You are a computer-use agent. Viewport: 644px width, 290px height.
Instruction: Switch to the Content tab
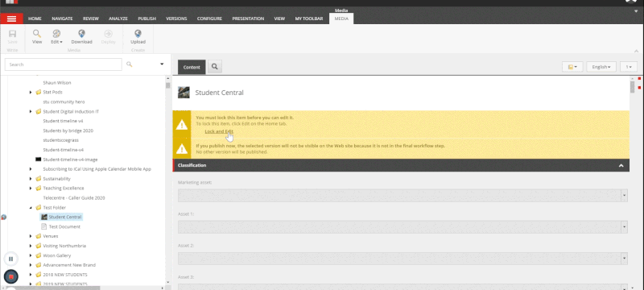tap(192, 67)
